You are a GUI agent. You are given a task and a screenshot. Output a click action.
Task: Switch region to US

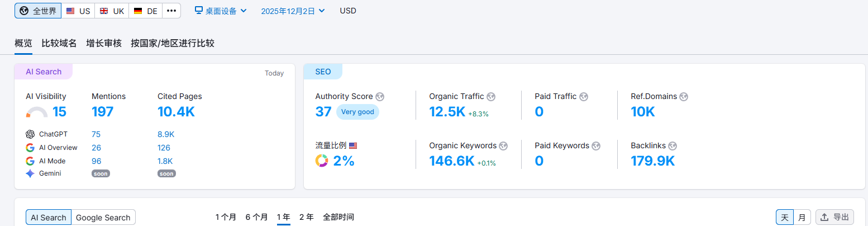(x=78, y=11)
